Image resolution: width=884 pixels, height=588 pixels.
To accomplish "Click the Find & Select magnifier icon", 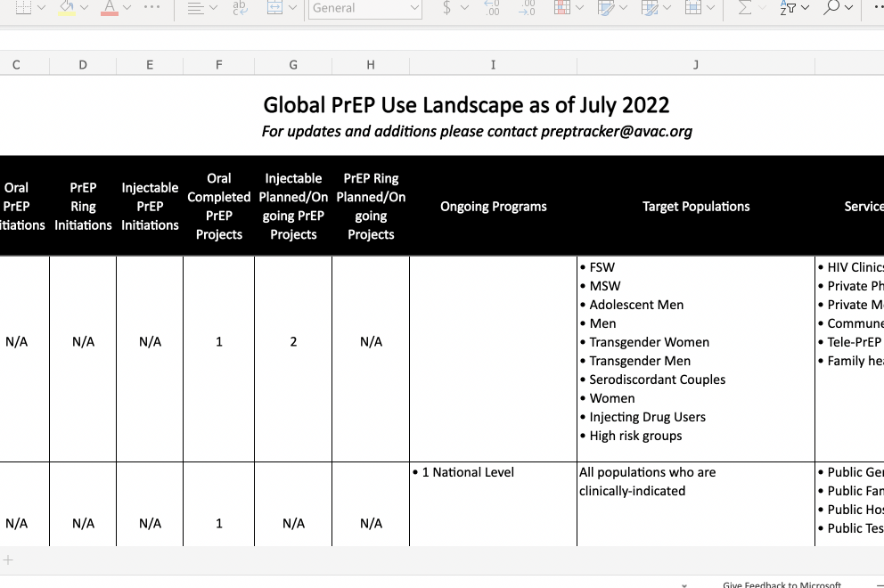I will coord(831,7).
